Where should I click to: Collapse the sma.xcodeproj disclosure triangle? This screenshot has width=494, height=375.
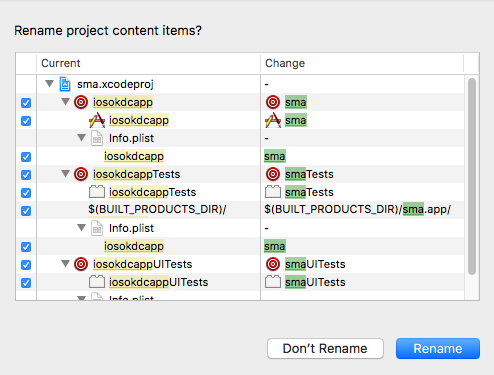click(50, 83)
